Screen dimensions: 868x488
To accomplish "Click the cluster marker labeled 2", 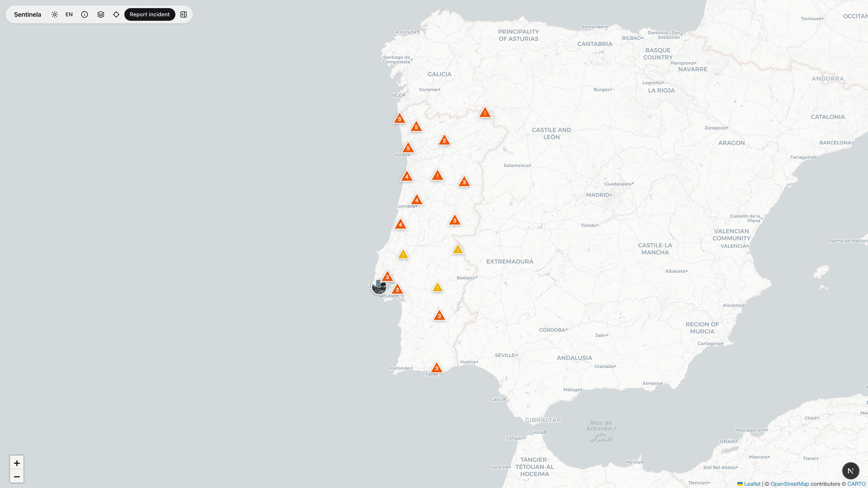I will coord(444,141).
